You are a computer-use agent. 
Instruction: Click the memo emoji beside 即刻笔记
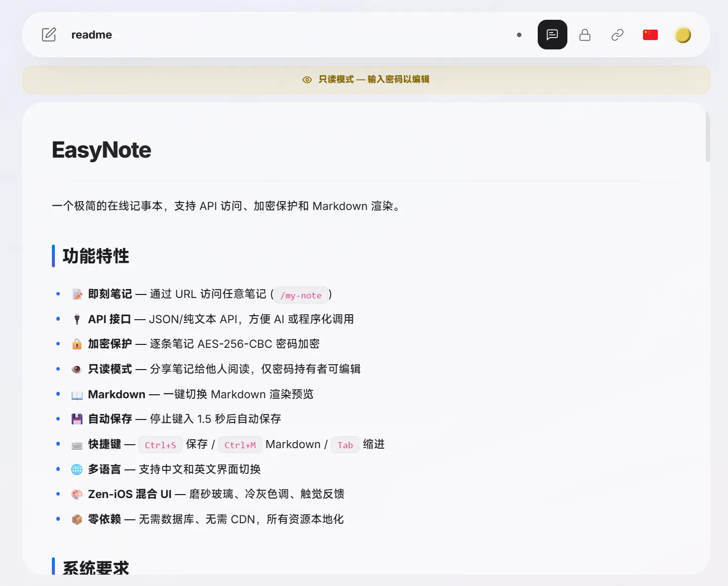tap(77, 294)
